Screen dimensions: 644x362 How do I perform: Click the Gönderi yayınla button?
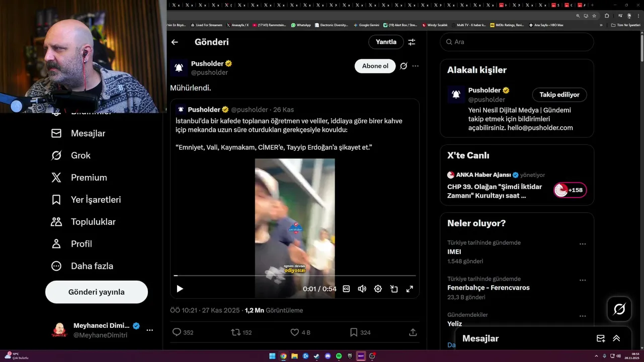[x=97, y=292]
